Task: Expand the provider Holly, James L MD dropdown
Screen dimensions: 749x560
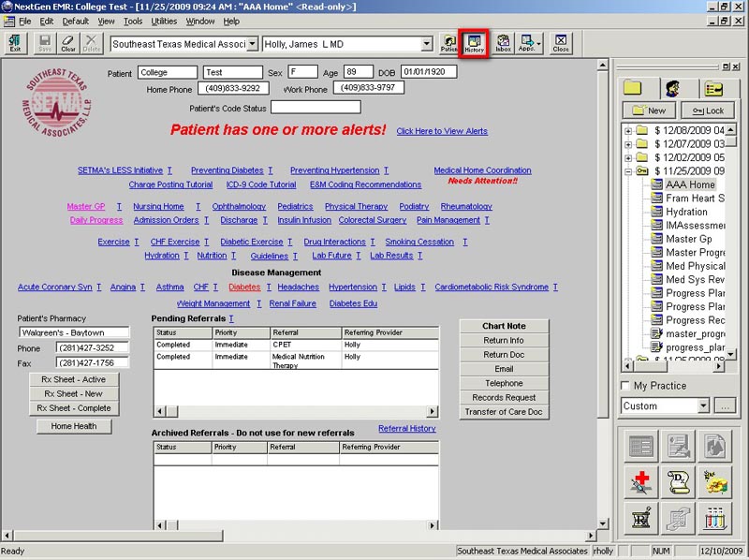Action: [x=426, y=44]
